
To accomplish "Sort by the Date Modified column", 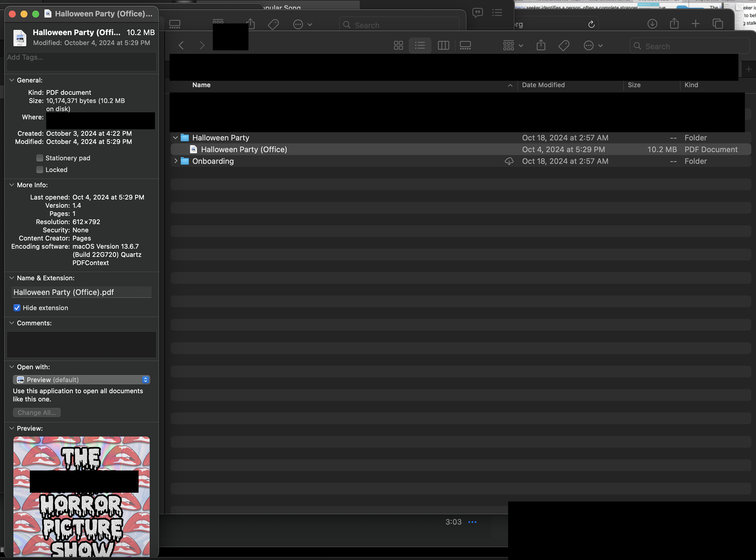I will coord(543,85).
